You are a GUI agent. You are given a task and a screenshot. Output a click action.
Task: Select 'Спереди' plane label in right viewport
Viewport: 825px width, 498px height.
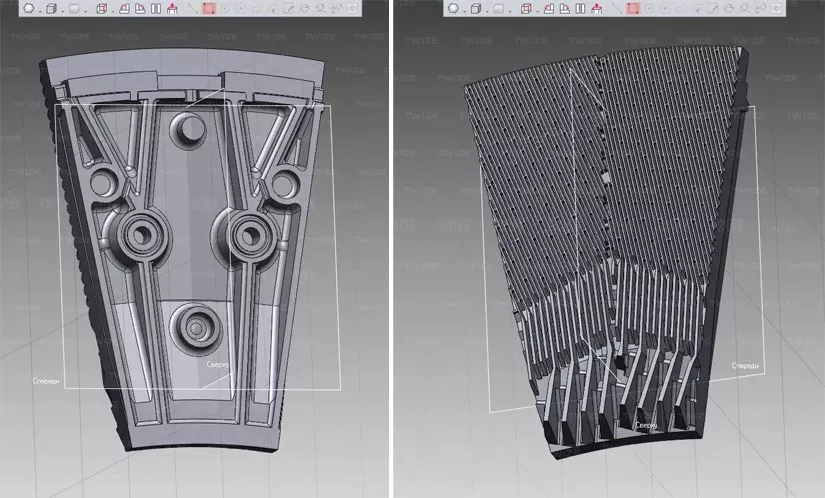coord(745,365)
